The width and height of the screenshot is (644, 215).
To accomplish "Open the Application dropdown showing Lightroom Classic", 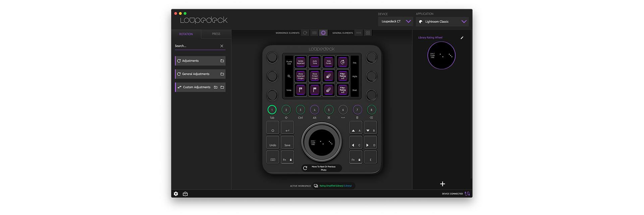I will click(442, 21).
